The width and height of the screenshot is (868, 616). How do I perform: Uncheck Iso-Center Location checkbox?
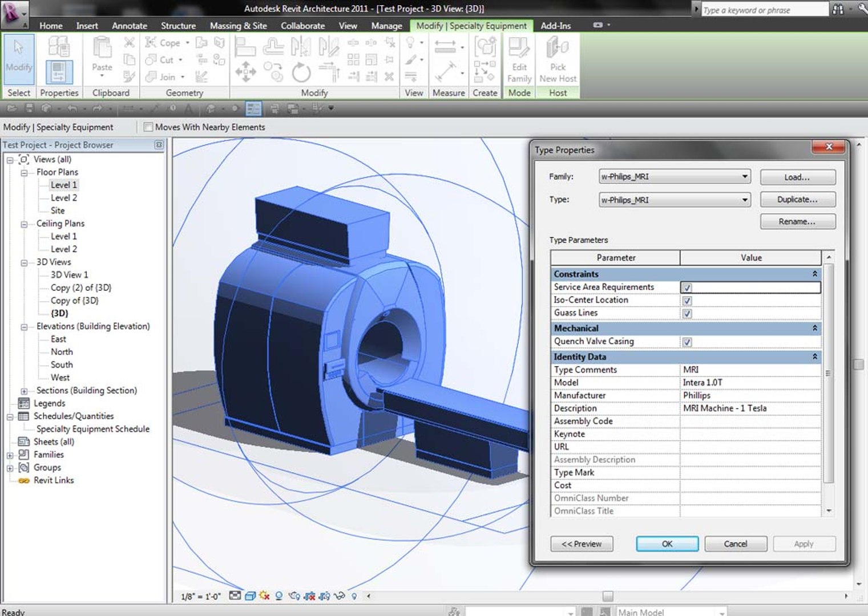coord(687,301)
